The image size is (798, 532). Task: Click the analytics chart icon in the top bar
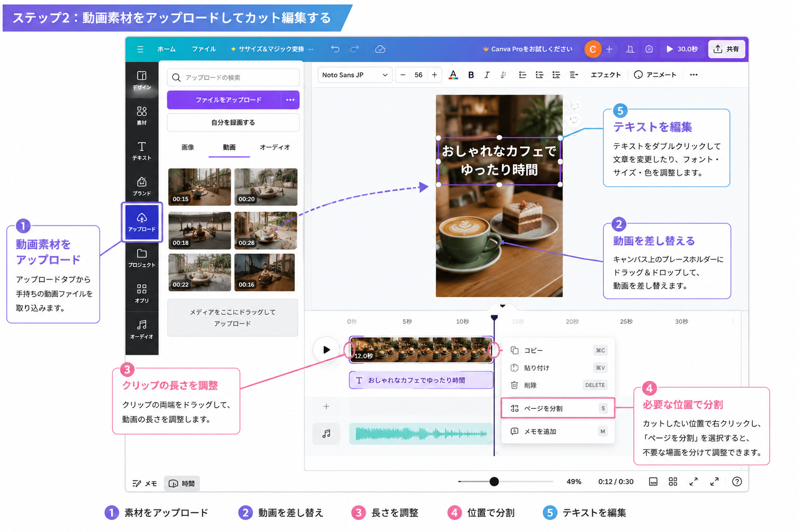[x=630, y=49]
